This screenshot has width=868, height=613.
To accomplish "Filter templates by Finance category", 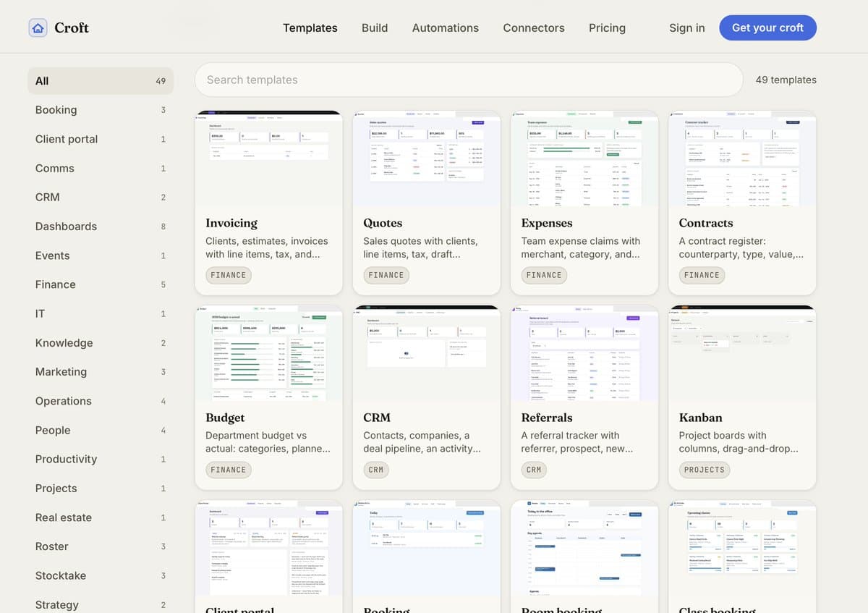I will pyautogui.click(x=101, y=284).
